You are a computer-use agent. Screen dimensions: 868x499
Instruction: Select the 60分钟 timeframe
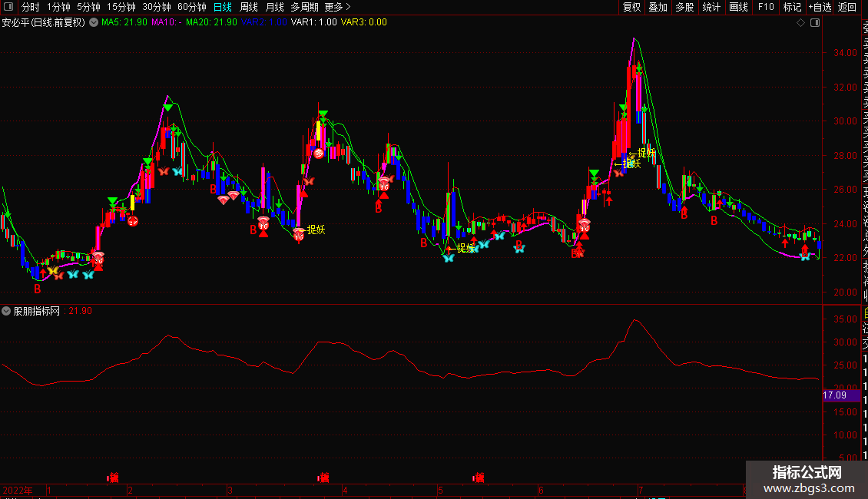(x=191, y=7)
